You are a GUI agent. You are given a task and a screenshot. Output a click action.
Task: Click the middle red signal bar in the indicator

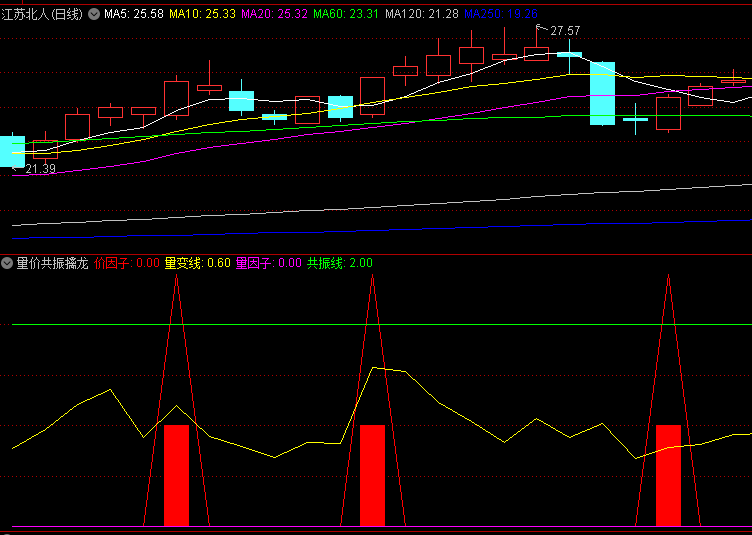coord(373,475)
